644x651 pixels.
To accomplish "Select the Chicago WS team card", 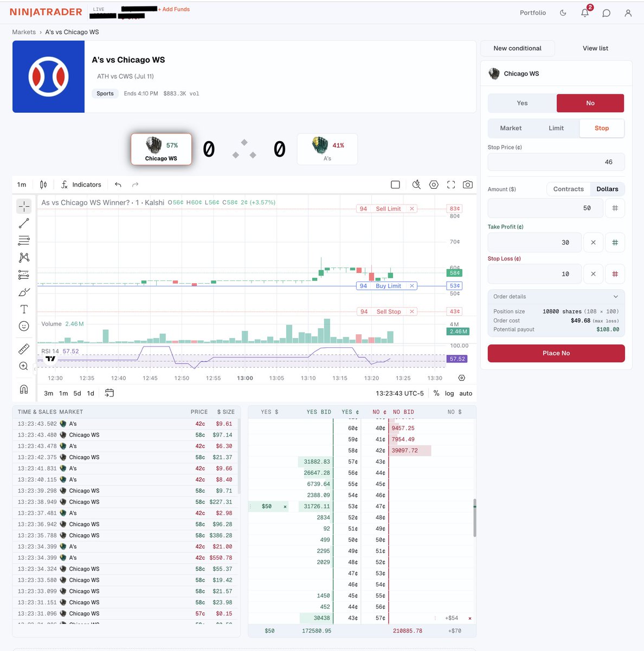I will coord(161,149).
